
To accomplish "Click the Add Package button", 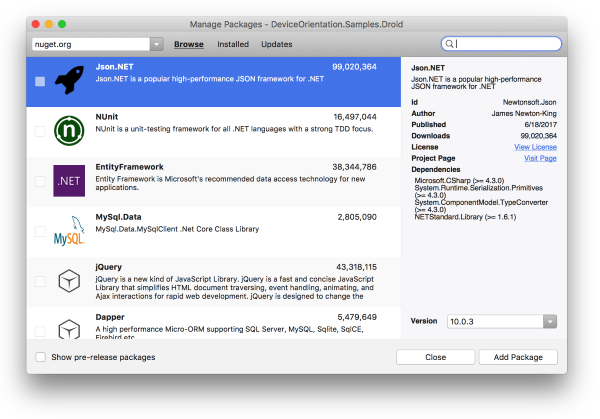I will (x=518, y=357).
